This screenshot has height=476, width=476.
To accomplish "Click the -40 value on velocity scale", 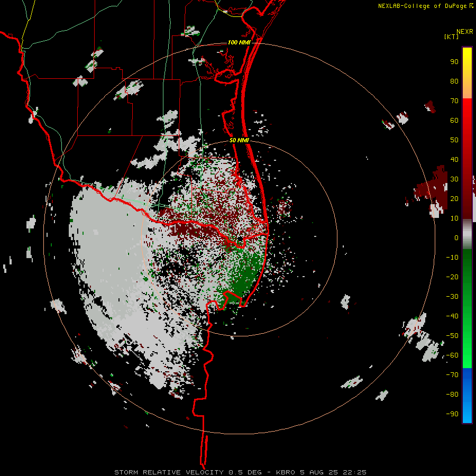I will 452,316.
